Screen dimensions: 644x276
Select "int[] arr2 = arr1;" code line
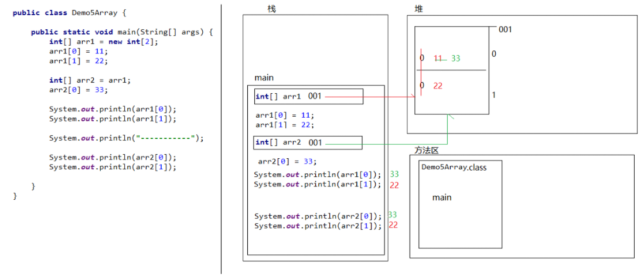click(x=90, y=80)
